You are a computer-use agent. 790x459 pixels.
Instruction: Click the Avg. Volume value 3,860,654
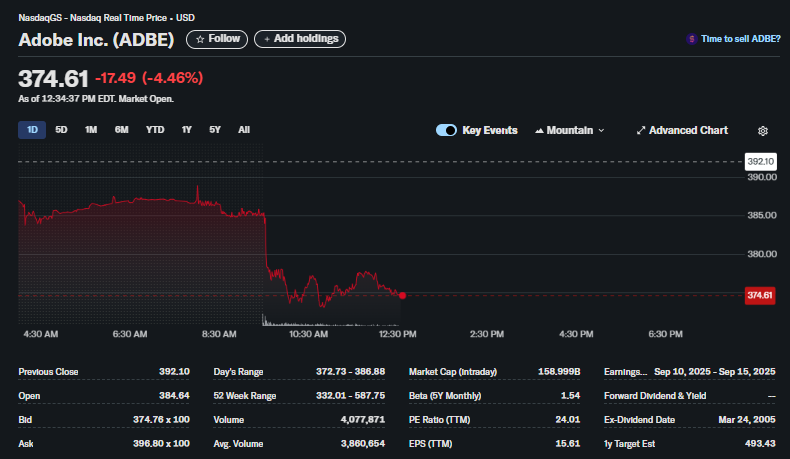363,444
